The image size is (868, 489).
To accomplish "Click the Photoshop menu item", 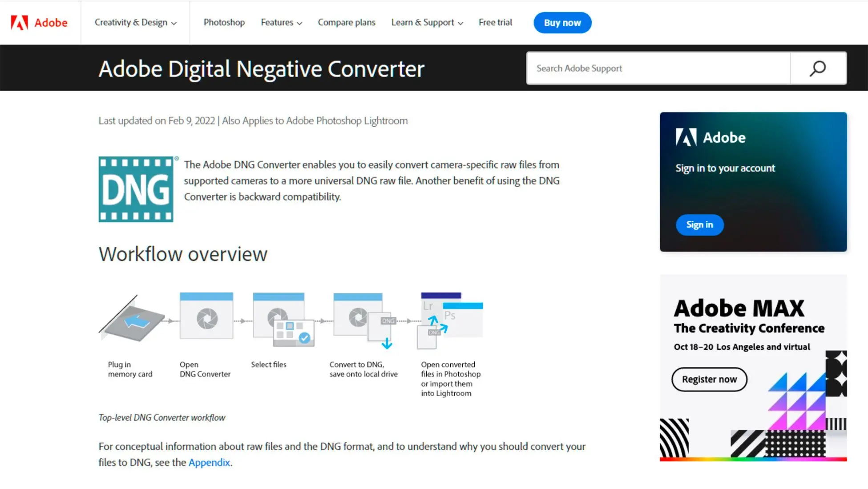I will click(x=224, y=23).
